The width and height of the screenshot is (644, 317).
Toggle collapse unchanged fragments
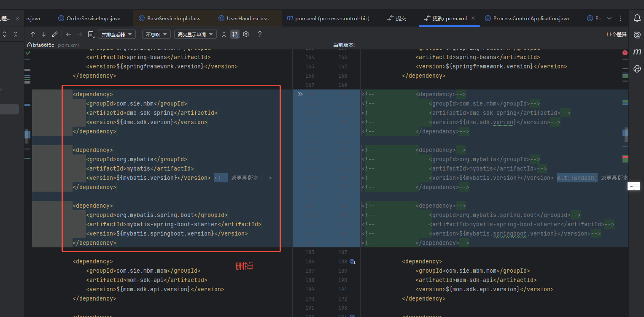pos(224,34)
